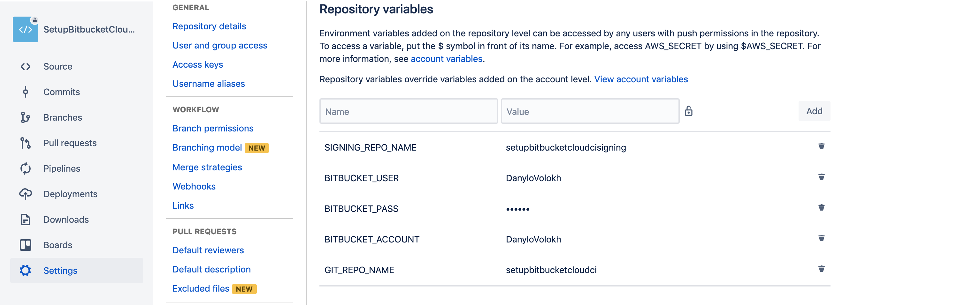Click the repository avatar code icon
Screen dimensions: 980x305
click(26, 29)
